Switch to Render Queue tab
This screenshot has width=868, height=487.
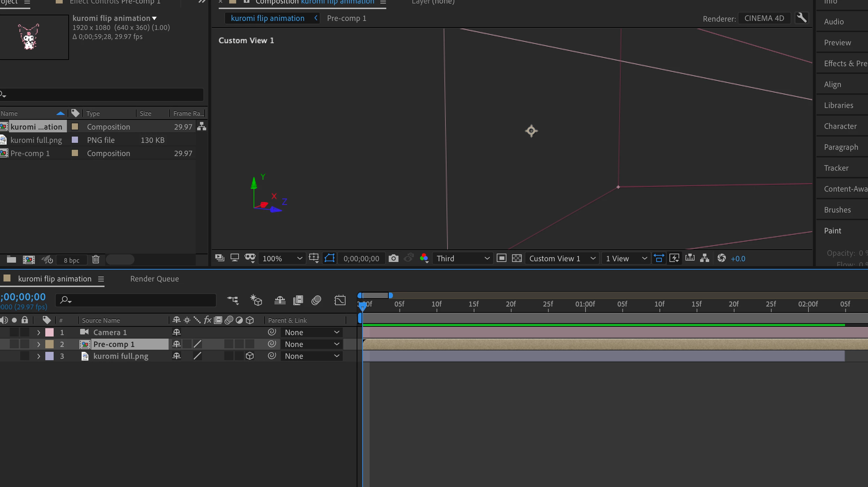point(154,279)
